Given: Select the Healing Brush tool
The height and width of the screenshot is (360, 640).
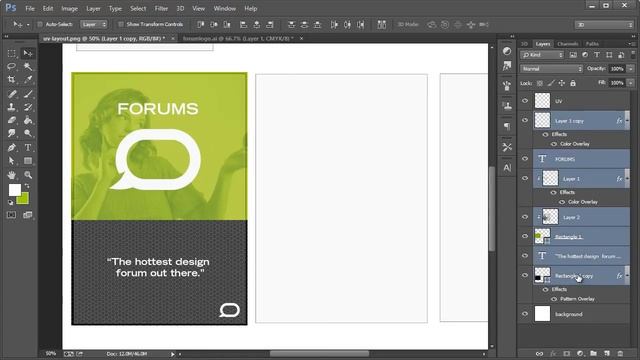Looking at the screenshot, I should point(11,94).
